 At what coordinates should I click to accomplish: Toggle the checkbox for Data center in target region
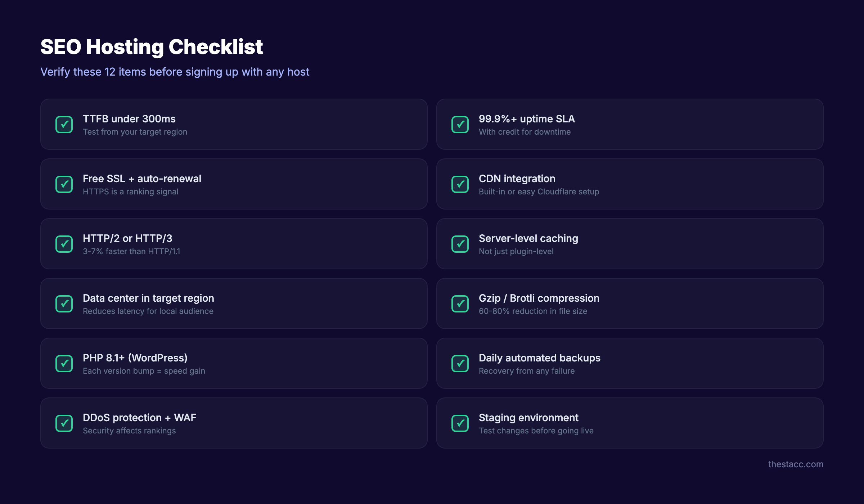coord(64,303)
